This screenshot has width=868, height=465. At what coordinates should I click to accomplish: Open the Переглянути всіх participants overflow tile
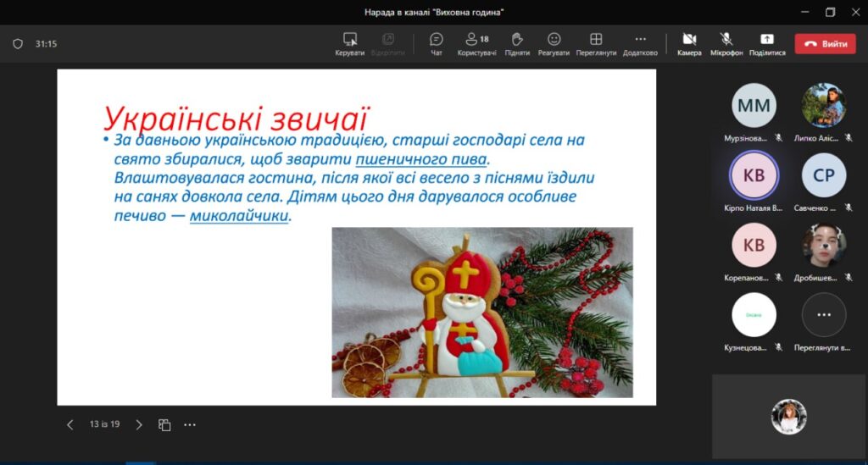(823, 315)
